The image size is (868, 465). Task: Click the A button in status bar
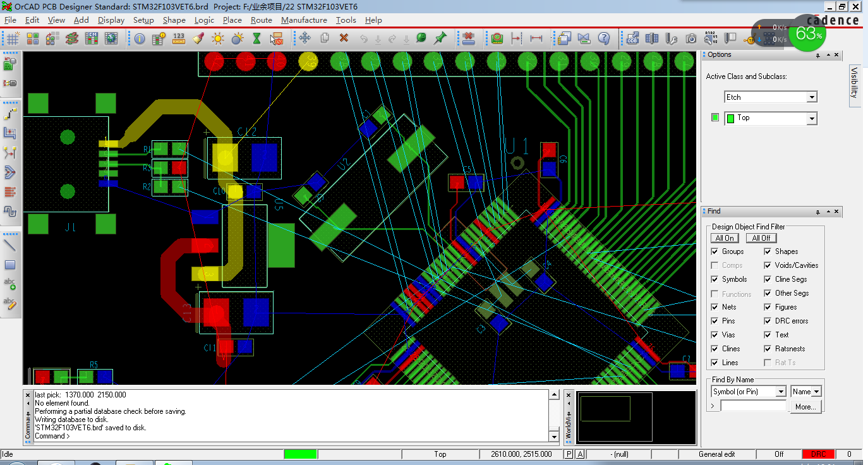pos(581,454)
